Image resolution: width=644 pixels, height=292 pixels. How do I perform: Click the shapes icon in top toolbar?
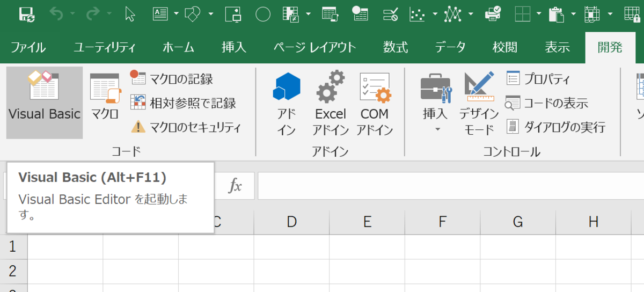193,14
